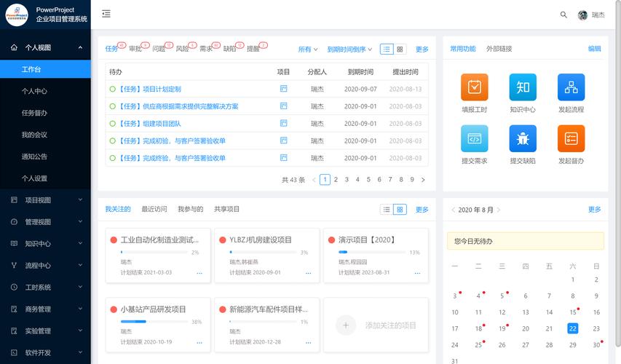Collapse the sidebar with the menu fold icon

(106, 14)
